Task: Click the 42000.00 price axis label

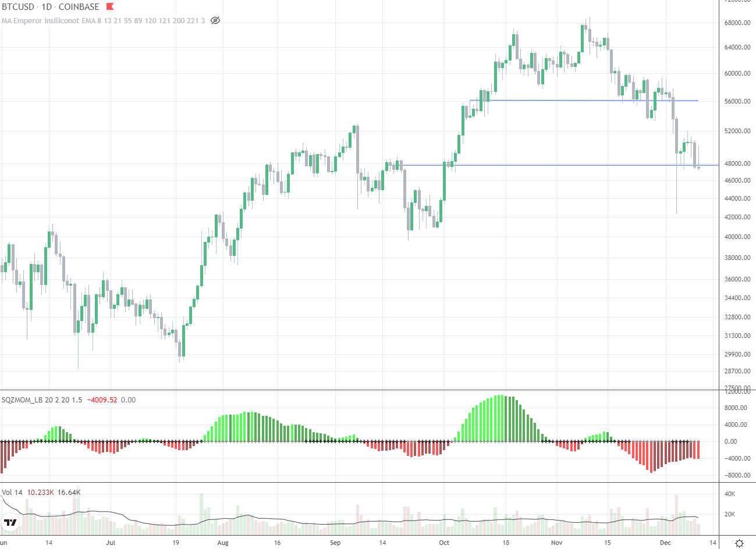Action: click(x=737, y=218)
